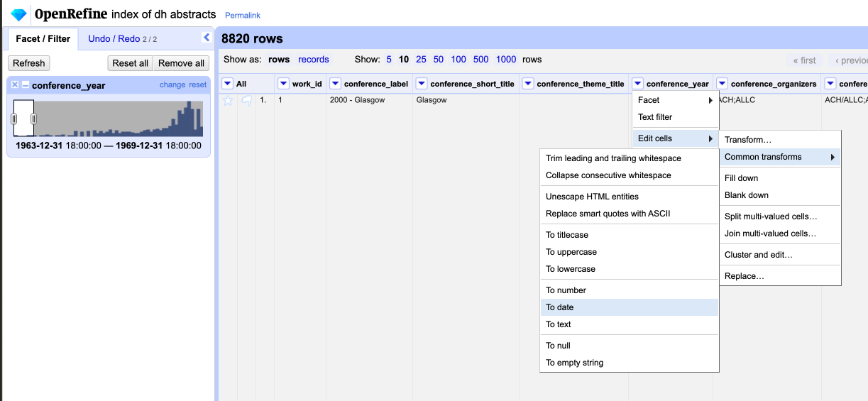Flag row 1
The height and width of the screenshot is (401, 868).
(x=246, y=101)
